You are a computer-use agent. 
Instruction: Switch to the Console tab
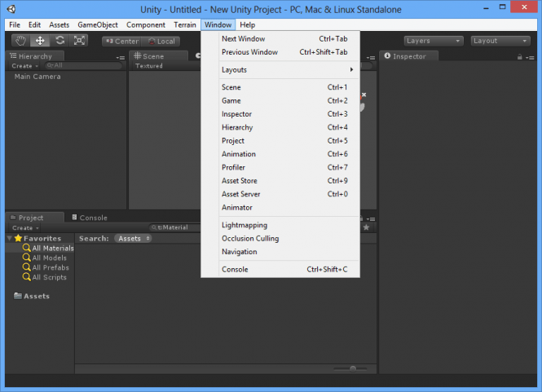pos(90,218)
